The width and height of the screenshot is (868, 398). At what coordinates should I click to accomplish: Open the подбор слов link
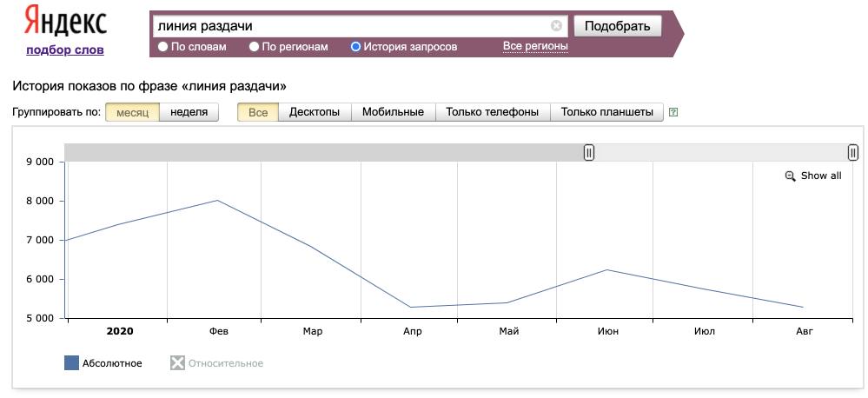65,50
